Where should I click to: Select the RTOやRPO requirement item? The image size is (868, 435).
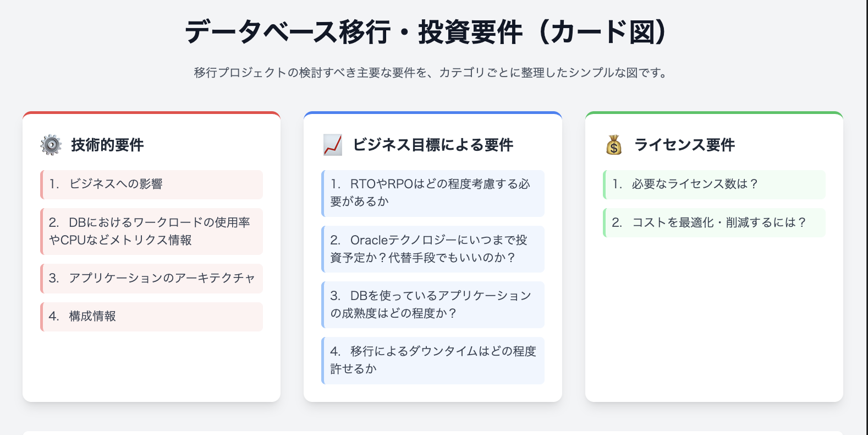[x=433, y=193]
